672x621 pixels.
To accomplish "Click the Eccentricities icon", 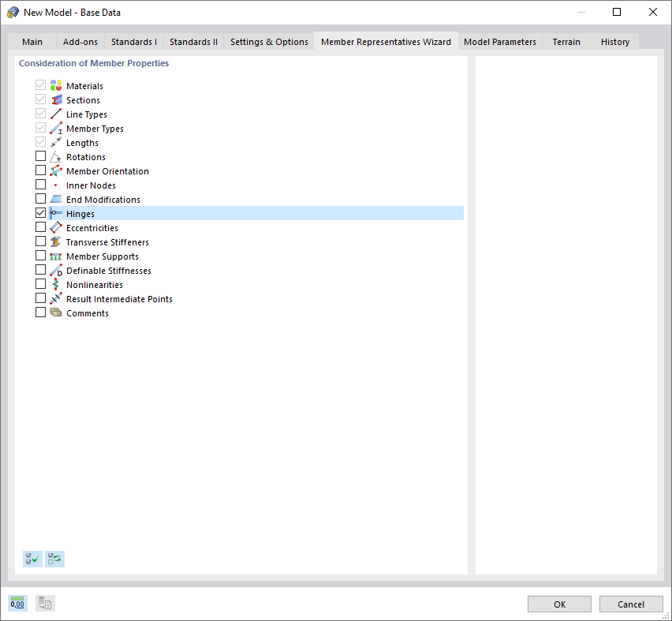I will (x=56, y=227).
